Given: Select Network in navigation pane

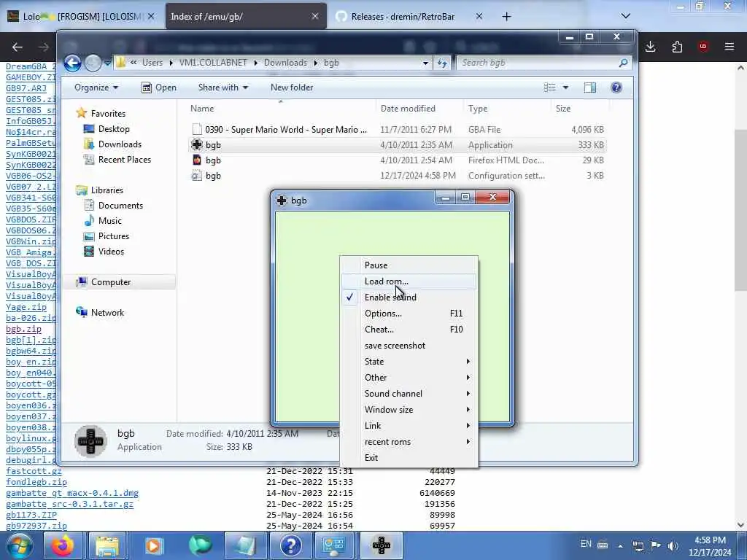Looking at the screenshot, I should tap(107, 313).
